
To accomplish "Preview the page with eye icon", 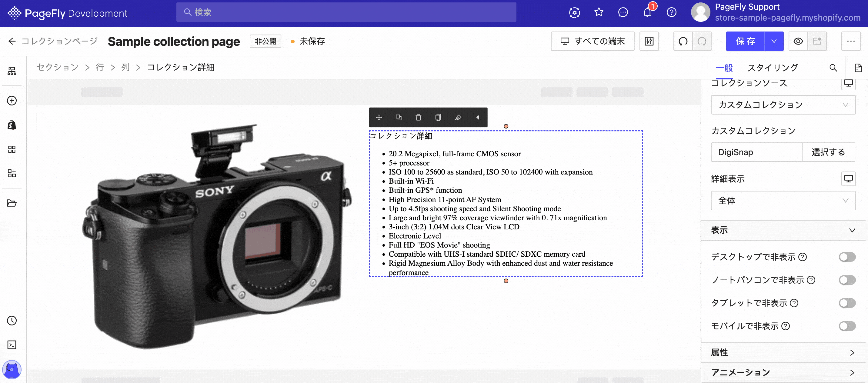I will point(798,42).
